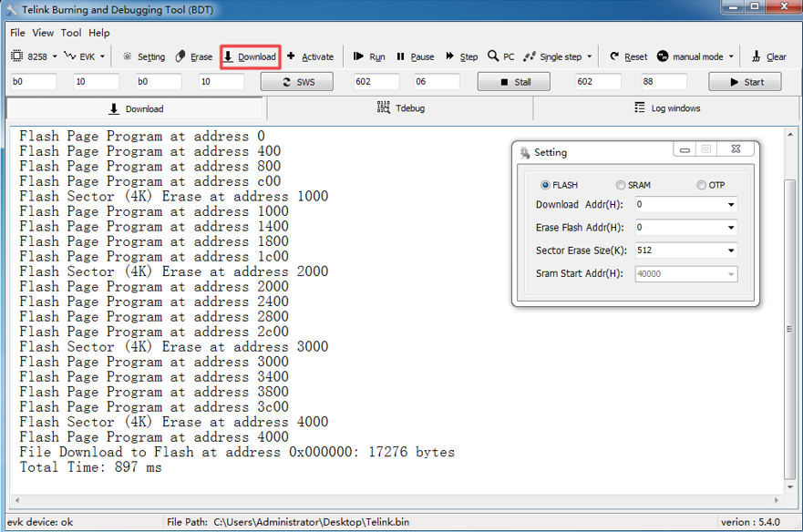The image size is (803, 532).
Task: Select the SRAM radio button
Action: point(621,185)
